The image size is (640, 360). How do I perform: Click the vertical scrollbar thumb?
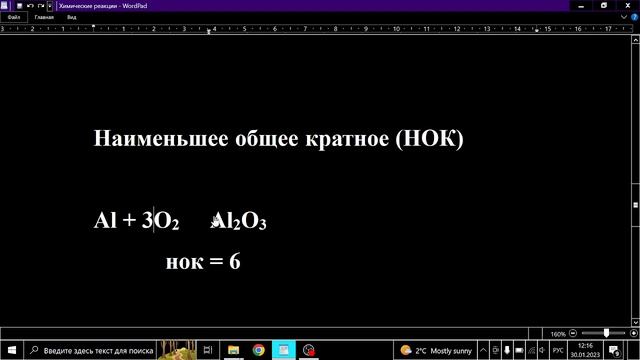pyautogui.click(x=636, y=204)
